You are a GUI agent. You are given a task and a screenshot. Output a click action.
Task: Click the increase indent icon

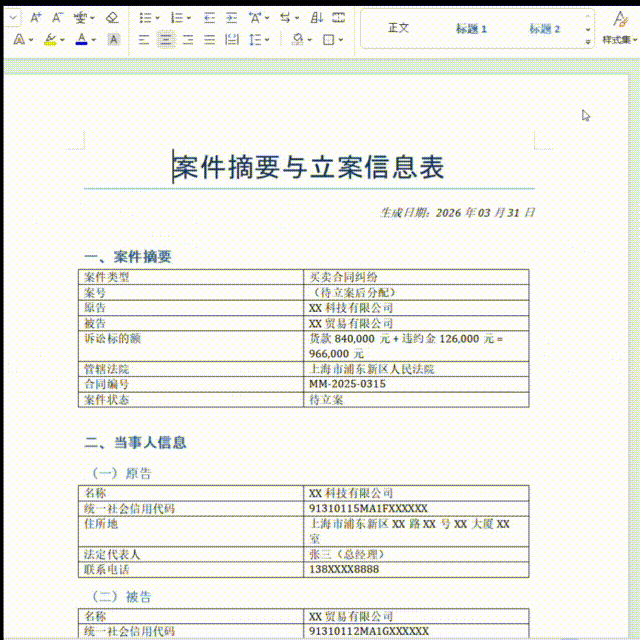pos(231,17)
